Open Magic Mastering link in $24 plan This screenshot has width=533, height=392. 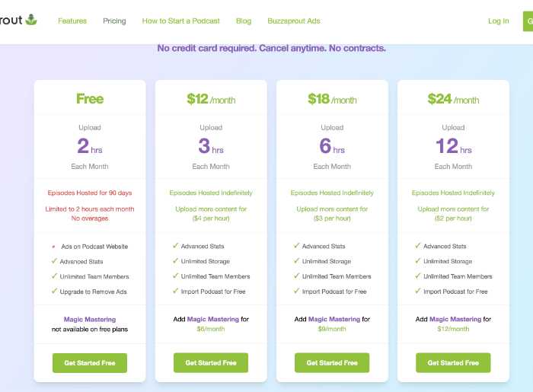coord(455,319)
